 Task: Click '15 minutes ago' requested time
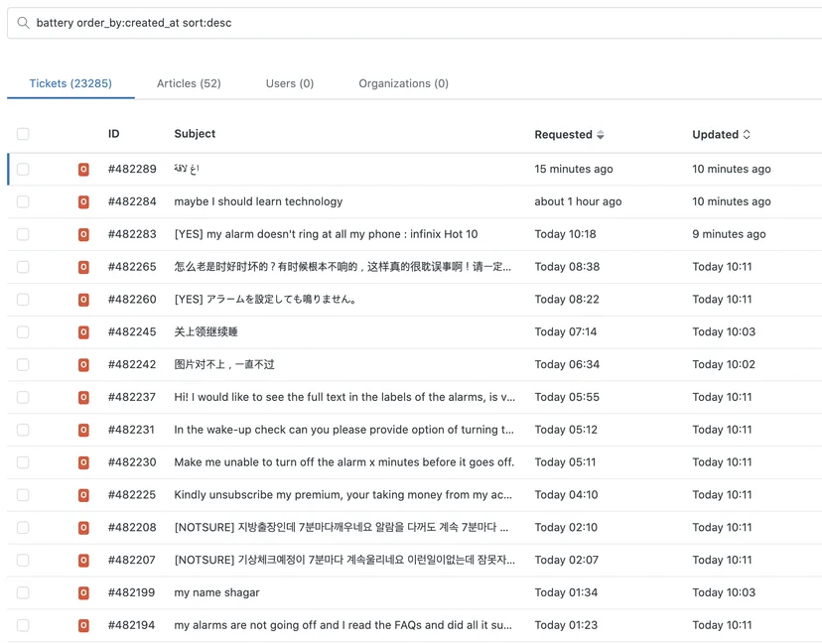coord(574,170)
